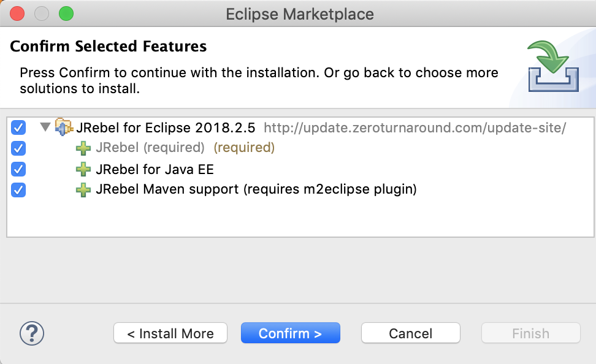The width and height of the screenshot is (596, 364).
Task: Select the JRebel for Java EE feature row
Action: click(155, 169)
